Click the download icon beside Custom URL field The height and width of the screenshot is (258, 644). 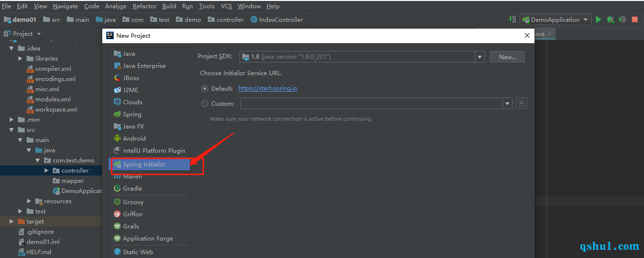521,103
